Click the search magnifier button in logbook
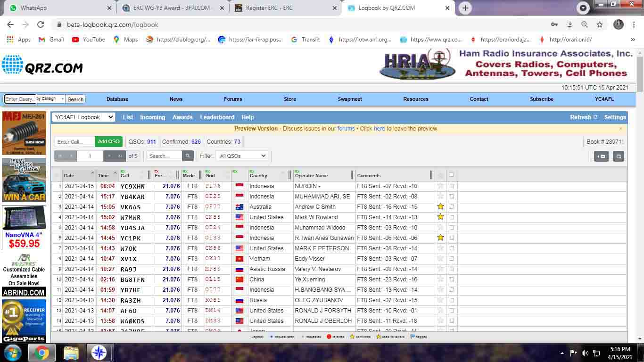This screenshot has width=644, height=362. (x=188, y=156)
